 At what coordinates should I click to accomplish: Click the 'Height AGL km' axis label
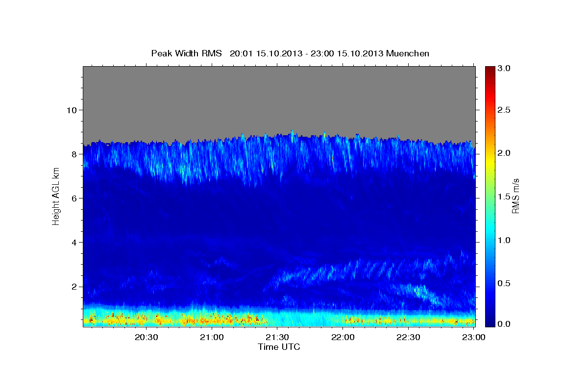click(56, 196)
